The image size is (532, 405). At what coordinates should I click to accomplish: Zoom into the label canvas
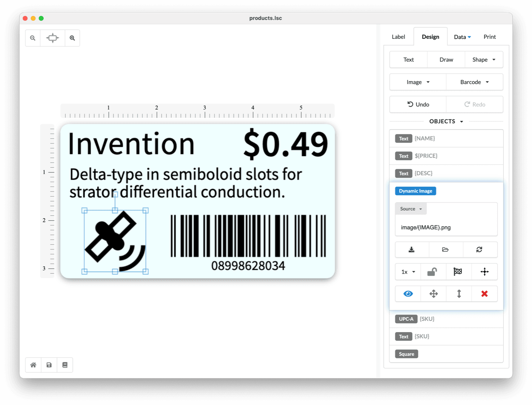click(73, 38)
